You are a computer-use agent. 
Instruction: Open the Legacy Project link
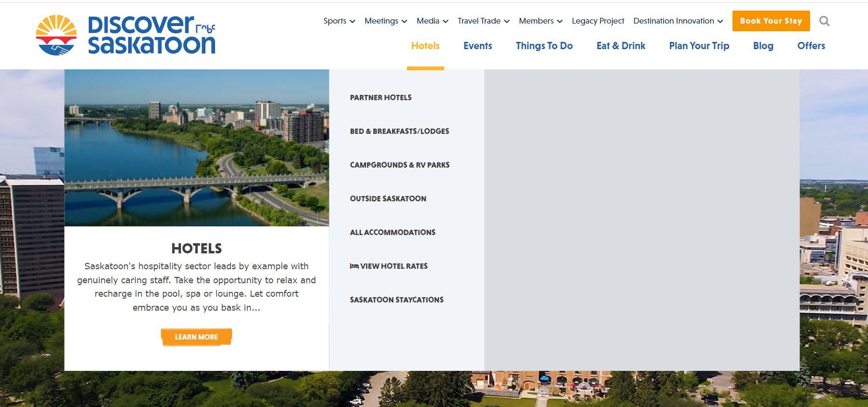pos(598,21)
